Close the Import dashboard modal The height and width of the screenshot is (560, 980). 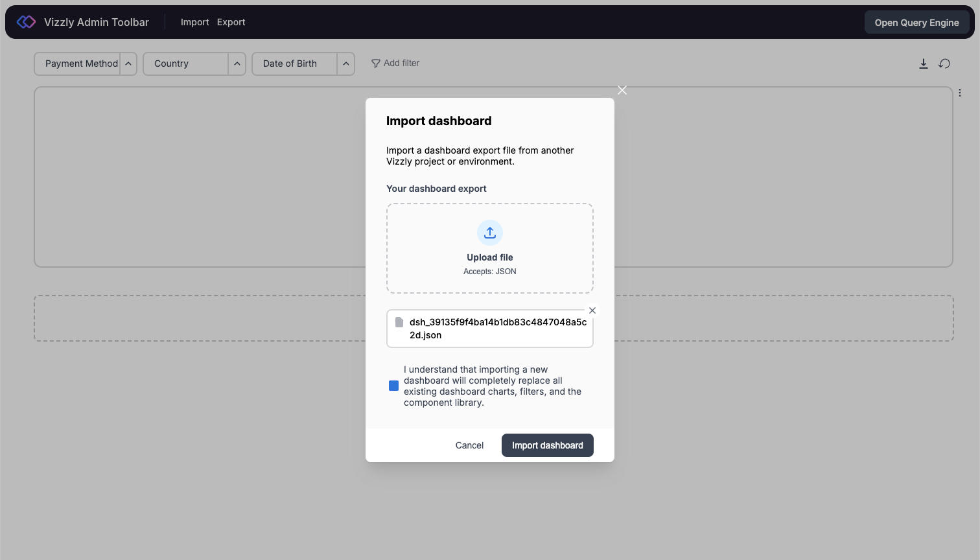[622, 90]
